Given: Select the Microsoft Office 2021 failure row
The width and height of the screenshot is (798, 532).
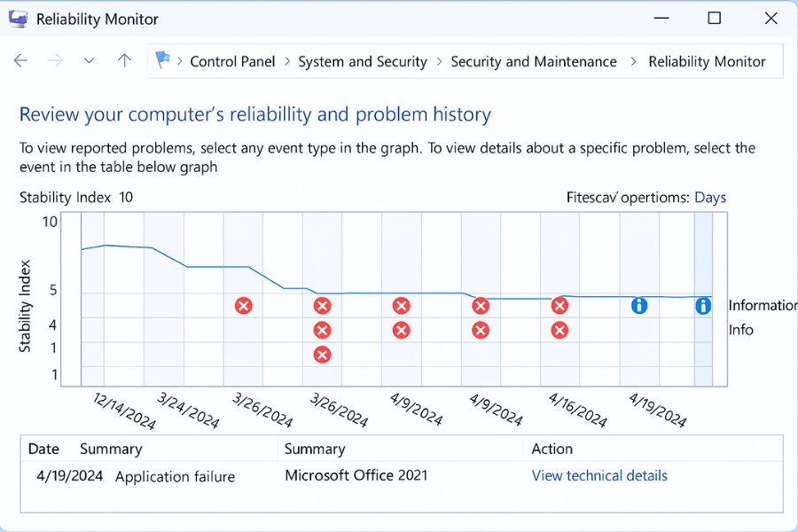Looking at the screenshot, I should (355, 476).
